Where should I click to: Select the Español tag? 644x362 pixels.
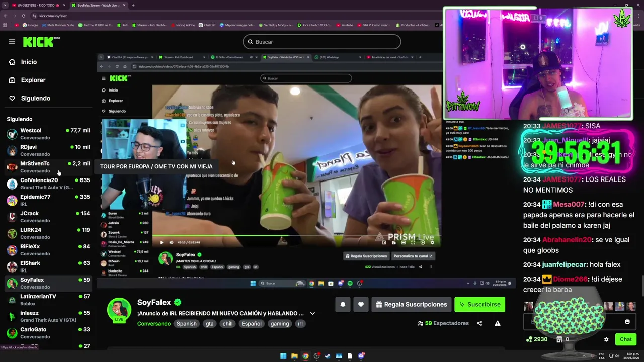click(x=251, y=324)
